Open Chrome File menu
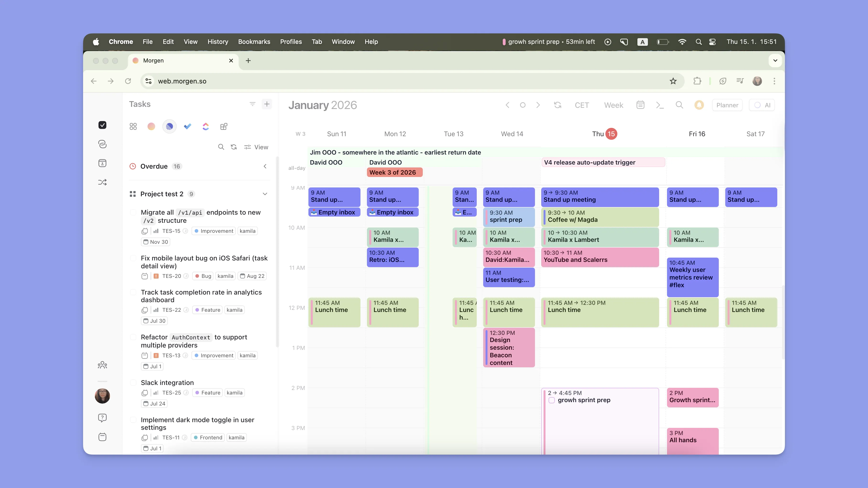This screenshot has height=488, width=868. tap(148, 42)
